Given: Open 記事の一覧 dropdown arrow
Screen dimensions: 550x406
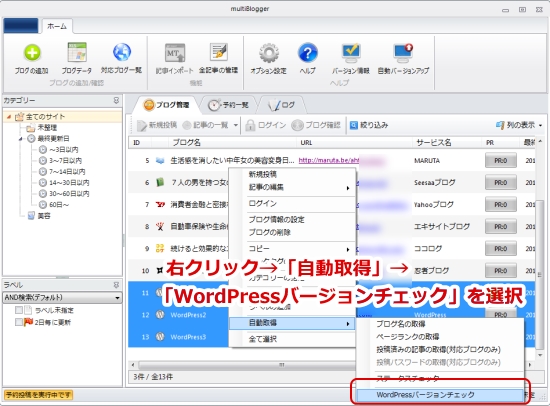Looking at the screenshot, I should pyautogui.click(x=236, y=125).
